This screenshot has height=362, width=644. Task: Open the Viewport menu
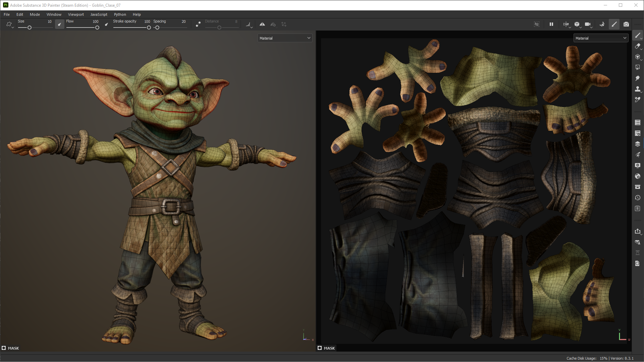point(76,14)
